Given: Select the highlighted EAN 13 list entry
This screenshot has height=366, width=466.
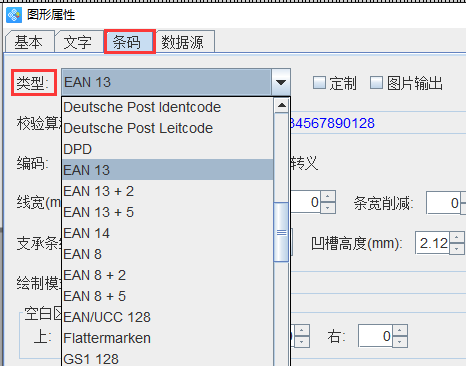Looking at the screenshot, I should coord(168,170).
